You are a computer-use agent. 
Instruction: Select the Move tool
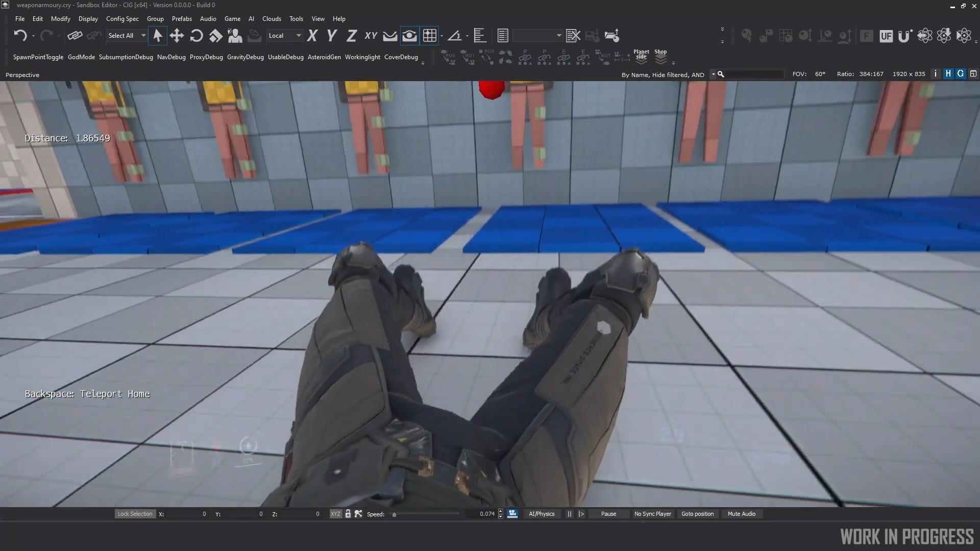pos(177,36)
